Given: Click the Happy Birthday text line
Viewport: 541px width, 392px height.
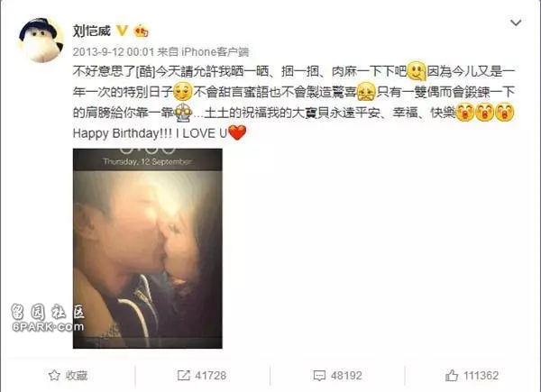Looking at the screenshot, I should [x=150, y=133].
